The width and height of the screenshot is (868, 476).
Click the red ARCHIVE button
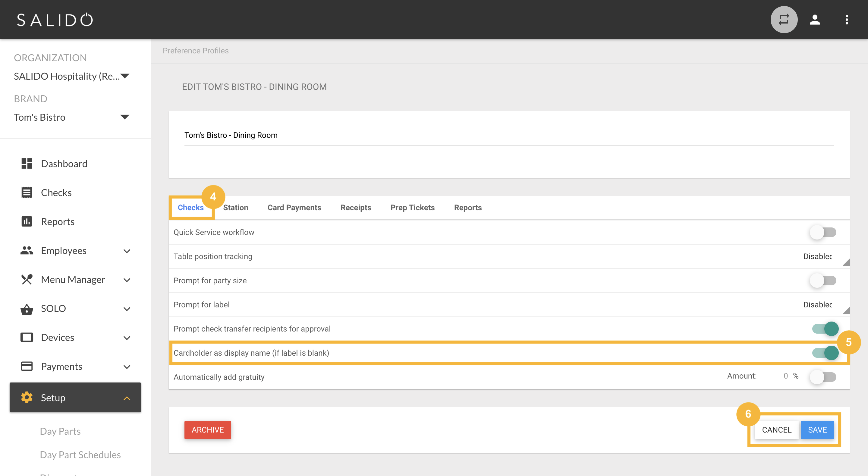coord(208,430)
